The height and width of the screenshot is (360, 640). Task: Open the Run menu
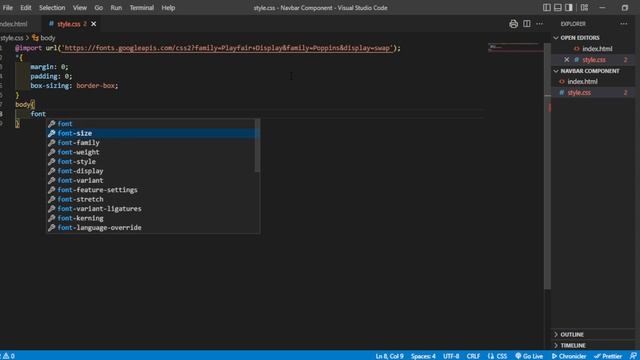116,8
